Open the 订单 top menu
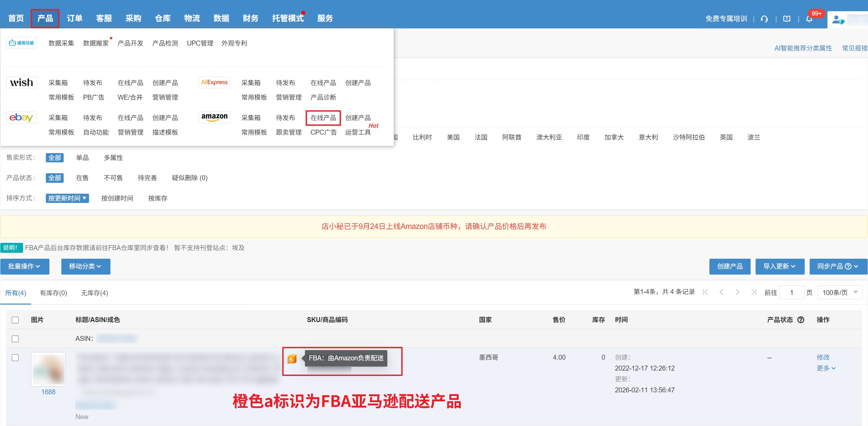The height and width of the screenshot is (426, 868). coord(75,18)
